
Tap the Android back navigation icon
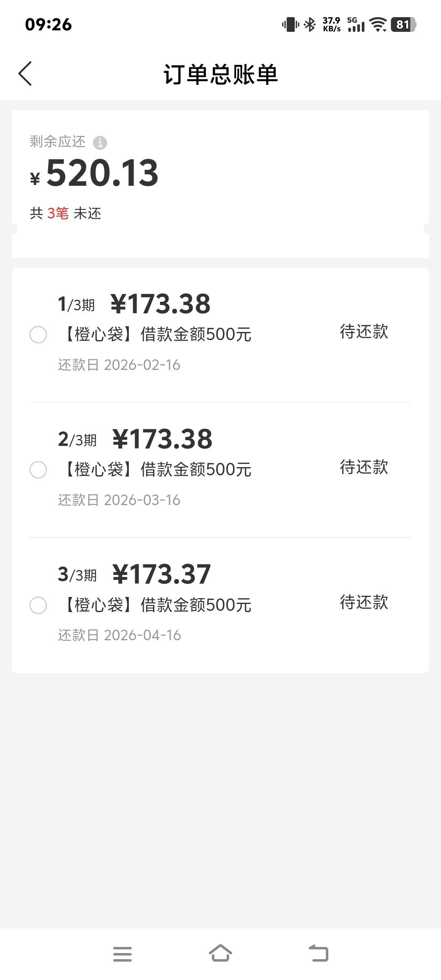(318, 954)
